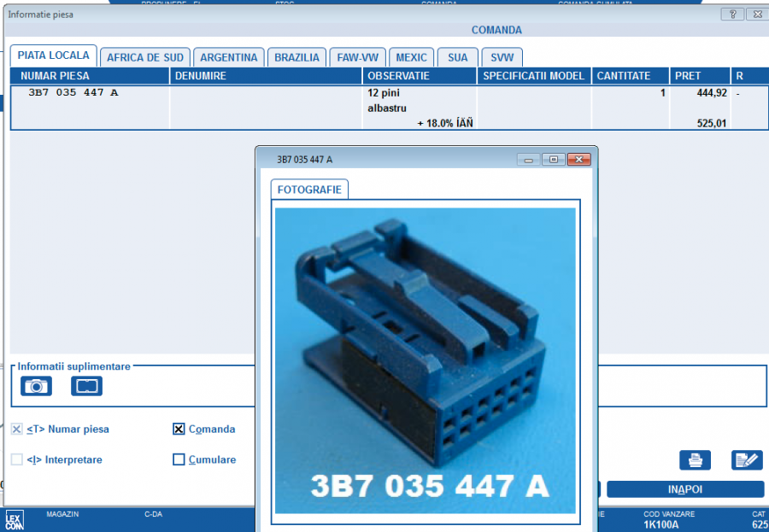Toggle the Numar piesa checkbox
This screenshot has width=769, height=532.
pyautogui.click(x=17, y=430)
